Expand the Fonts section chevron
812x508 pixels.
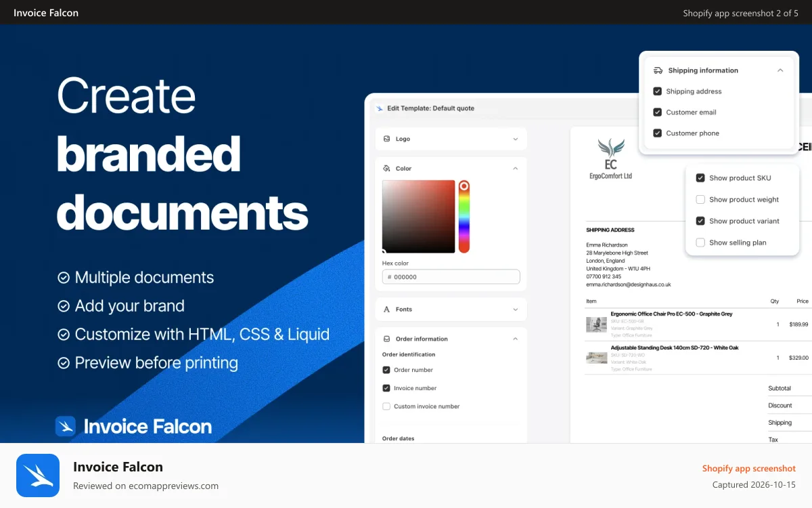pyautogui.click(x=515, y=309)
